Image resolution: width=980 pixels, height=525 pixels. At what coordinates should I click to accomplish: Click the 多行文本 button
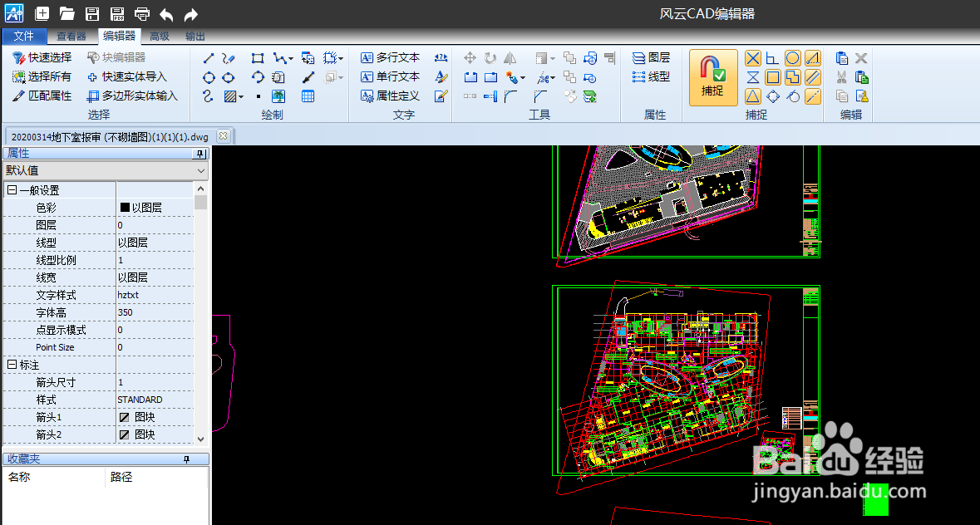pos(390,57)
